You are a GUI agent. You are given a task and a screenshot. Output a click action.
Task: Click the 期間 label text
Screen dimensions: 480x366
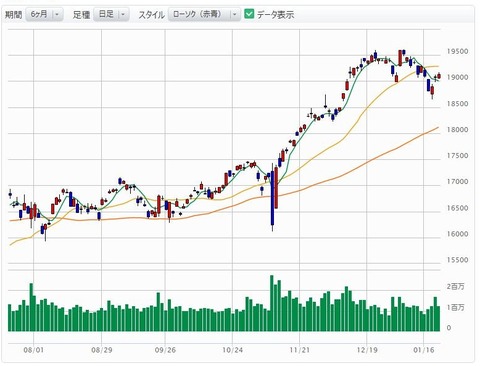[14, 15]
